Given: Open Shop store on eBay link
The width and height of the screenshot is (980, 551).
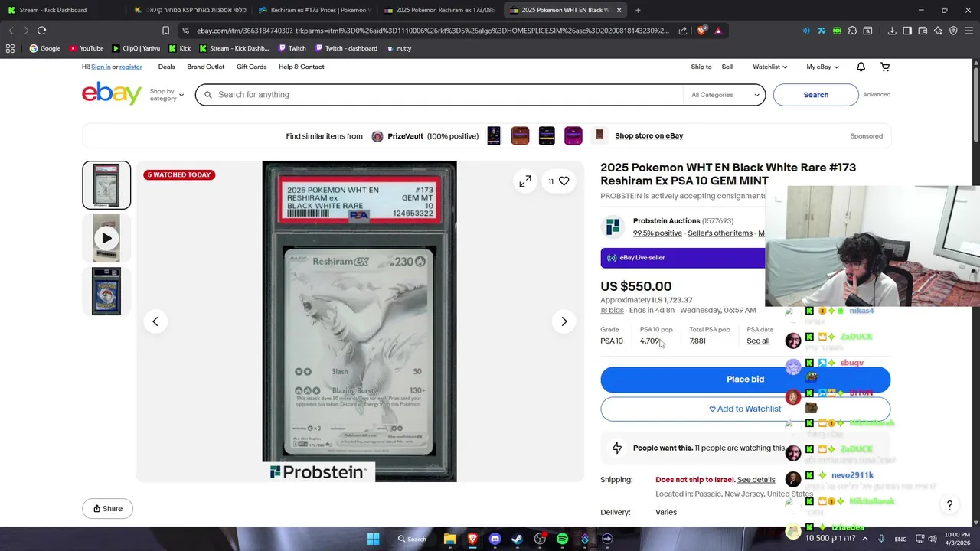Looking at the screenshot, I should (648, 136).
